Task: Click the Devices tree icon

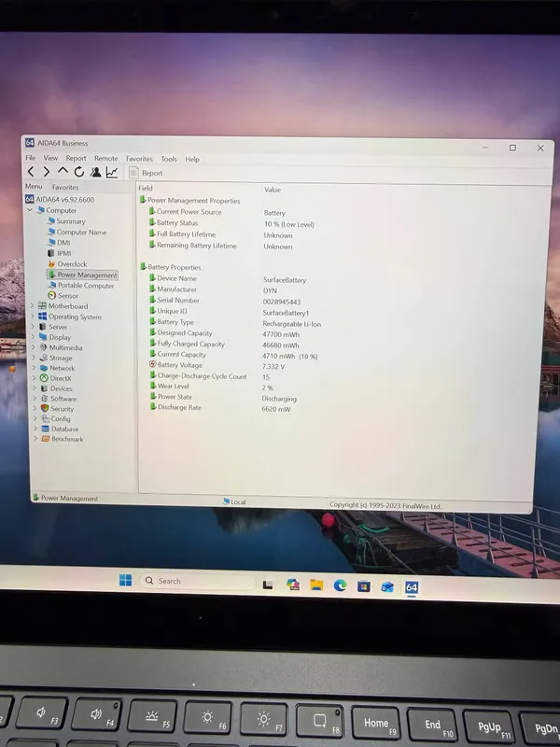Action: coord(44,388)
